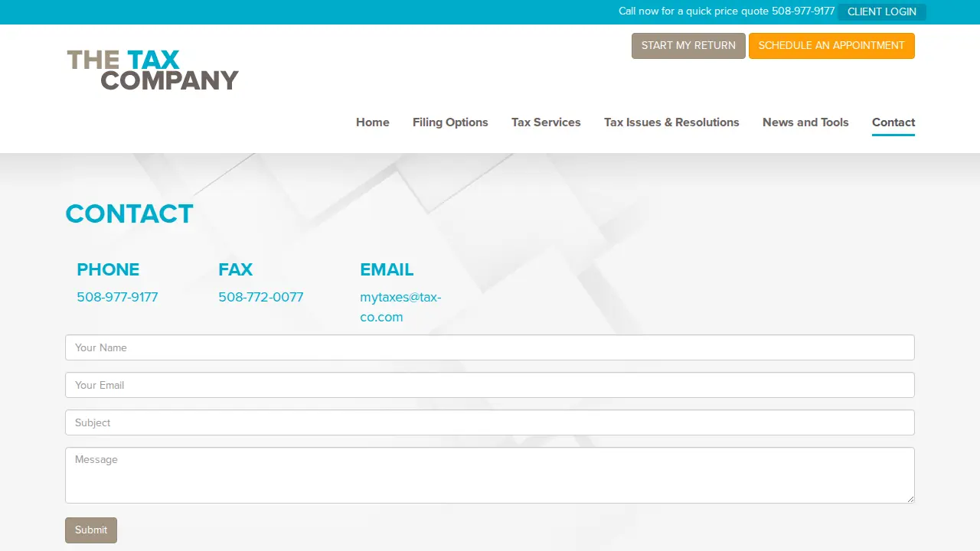Select the Contact menu item

[893, 122]
